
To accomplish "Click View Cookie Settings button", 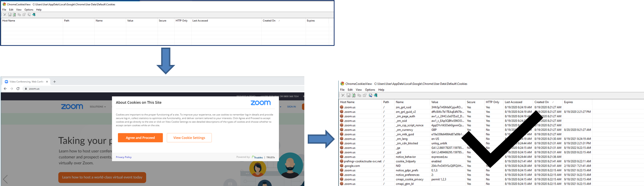I will pos(189,138).
